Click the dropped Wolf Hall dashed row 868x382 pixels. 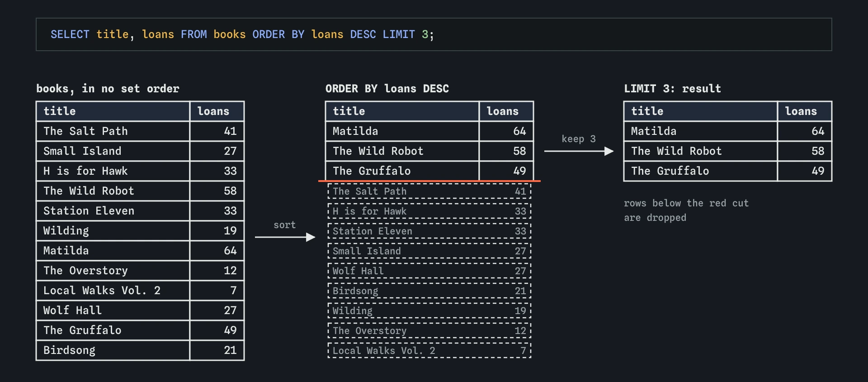tap(429, 271)
